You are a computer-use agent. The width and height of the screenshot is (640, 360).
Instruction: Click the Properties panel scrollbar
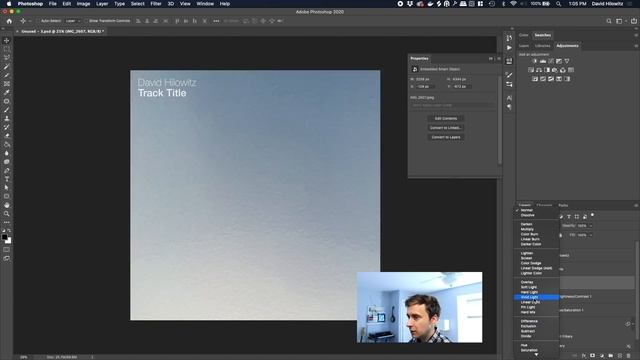tap(499, 120)
